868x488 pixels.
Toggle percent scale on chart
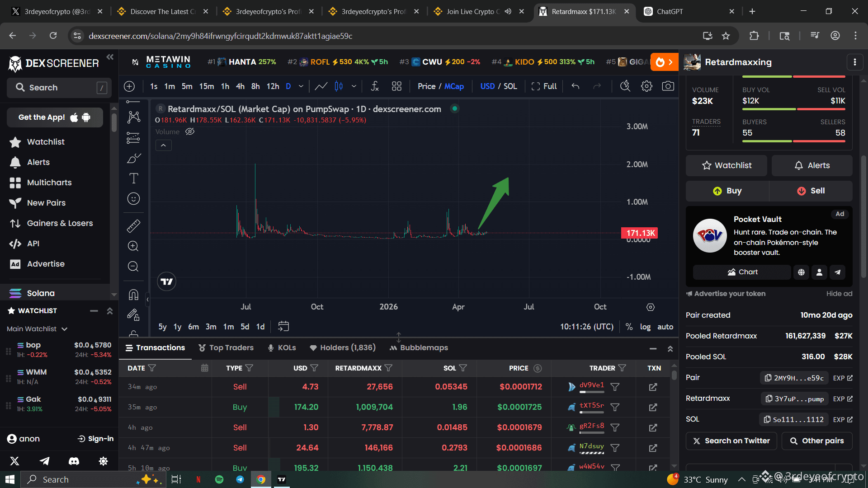[x=629, y=327]
